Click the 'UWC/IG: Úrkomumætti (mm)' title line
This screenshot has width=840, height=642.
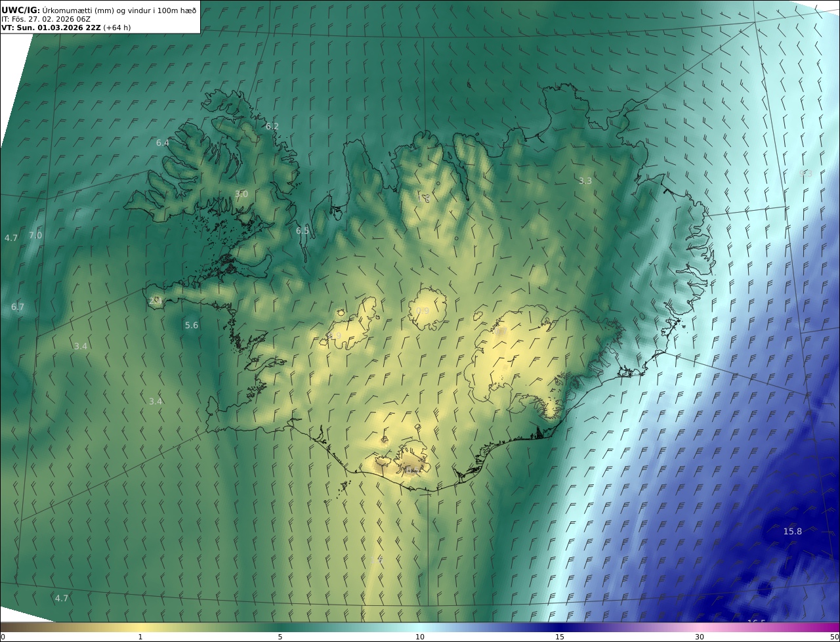click(99, 10)
